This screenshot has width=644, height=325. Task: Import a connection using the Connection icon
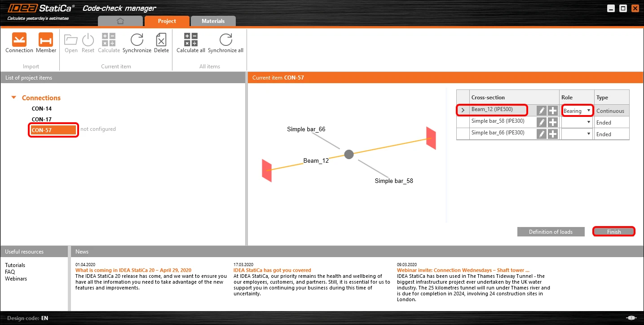point(19,39)
